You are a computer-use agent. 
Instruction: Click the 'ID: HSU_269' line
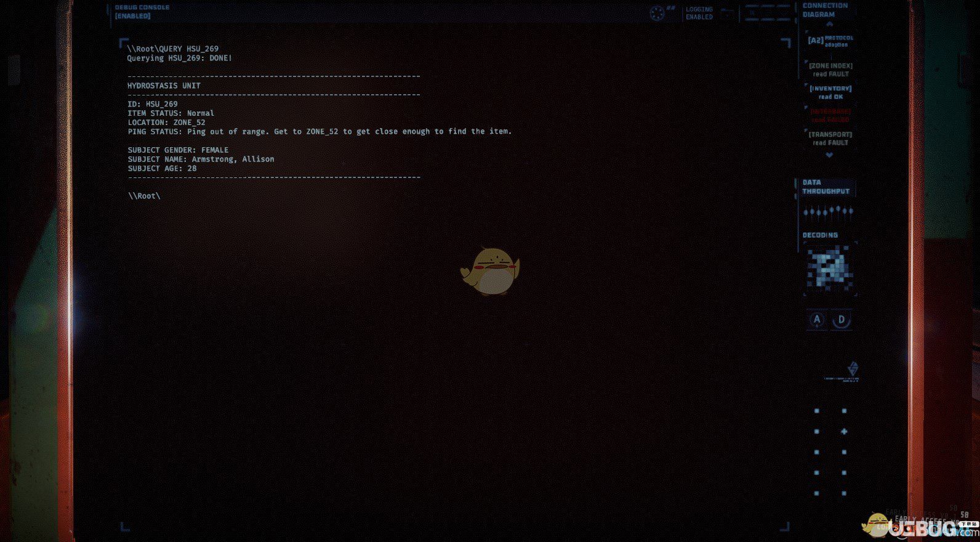point(153,104)
